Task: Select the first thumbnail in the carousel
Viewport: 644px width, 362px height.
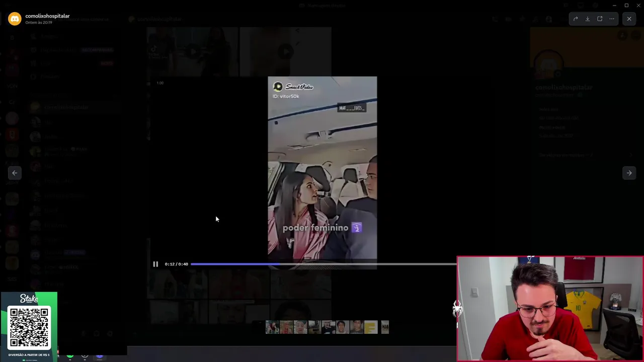Action: coord(272,327)
